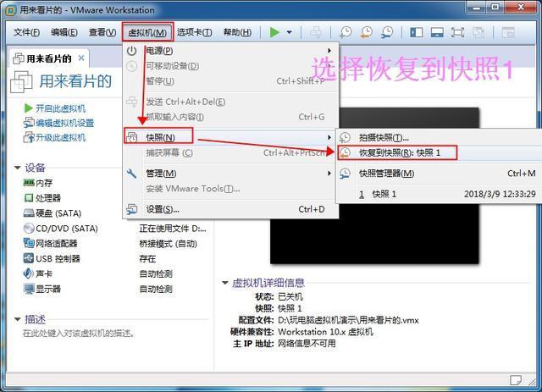542x392 pixels.
Task: Click the wrench icon beside 管理(M)
Action: pos(132,174)
